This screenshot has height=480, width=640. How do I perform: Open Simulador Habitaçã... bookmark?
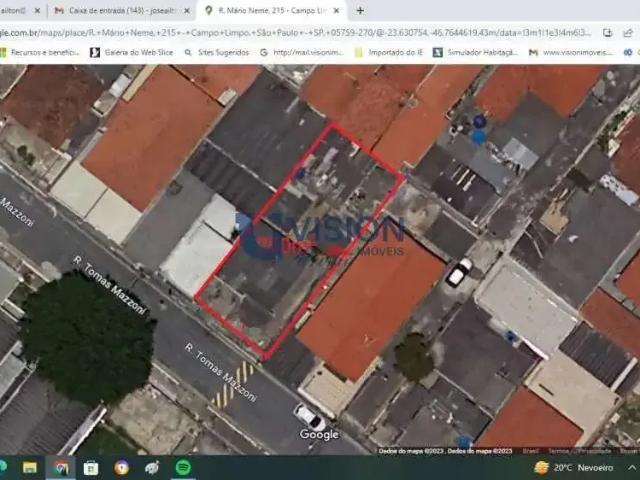[476, 52]
